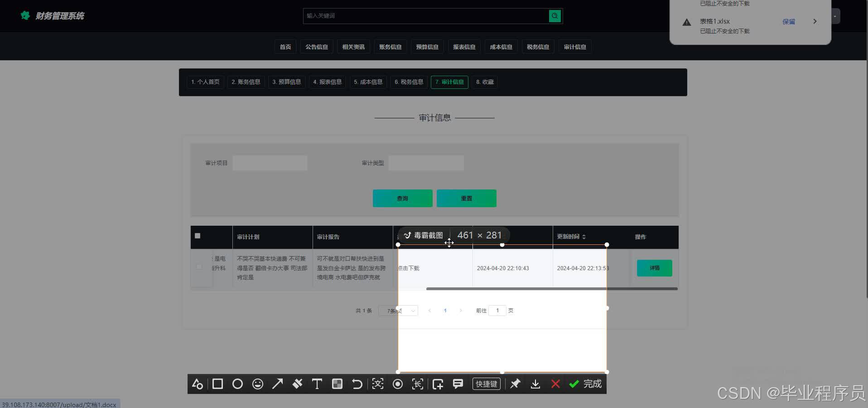Expand the 表格1.xlsx download options chevron

pyautogui.click(x=815, y=21)
